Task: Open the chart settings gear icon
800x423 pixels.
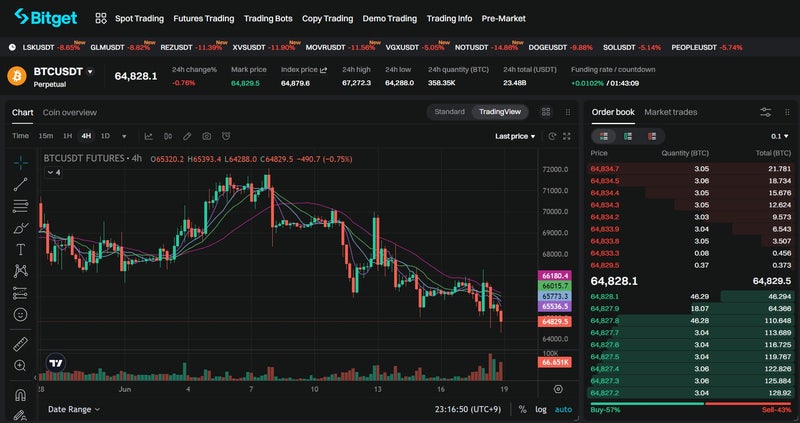Action: pyautogui.click(x=559, y=389)
